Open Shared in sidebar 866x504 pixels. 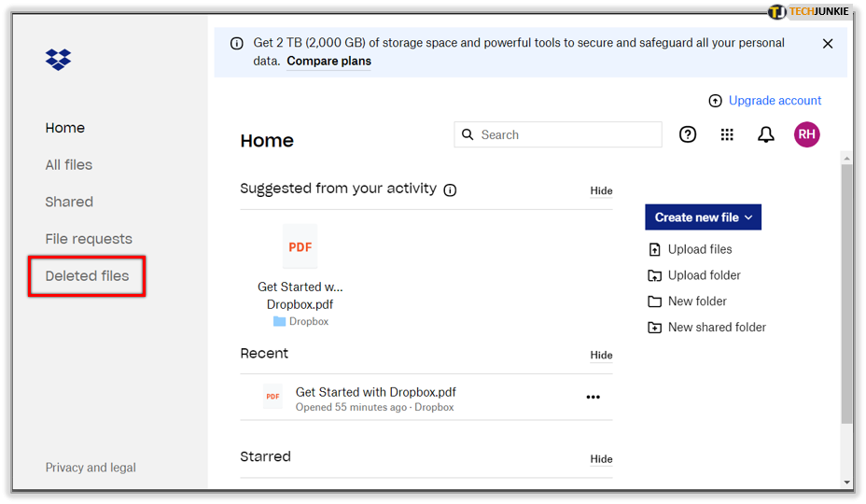69,202
